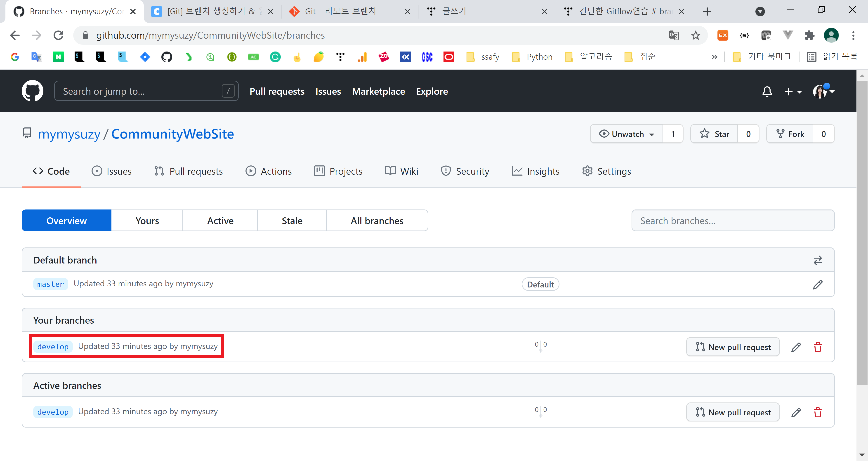Expand the Unwatch dropdown
This screenshot has height=461, width=868.
tap(627, 134)
